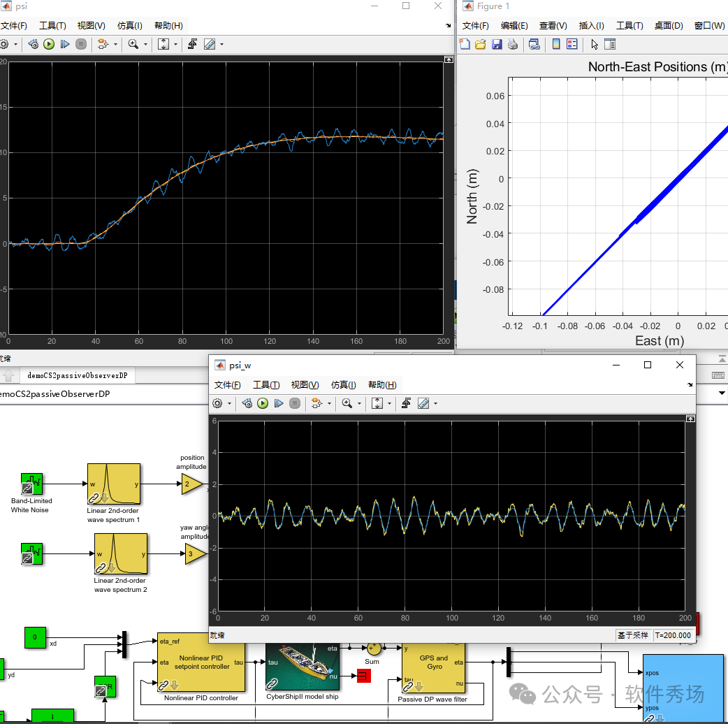Click stop button in psi_w scope
728x724 pixels.
pos(295,403)
